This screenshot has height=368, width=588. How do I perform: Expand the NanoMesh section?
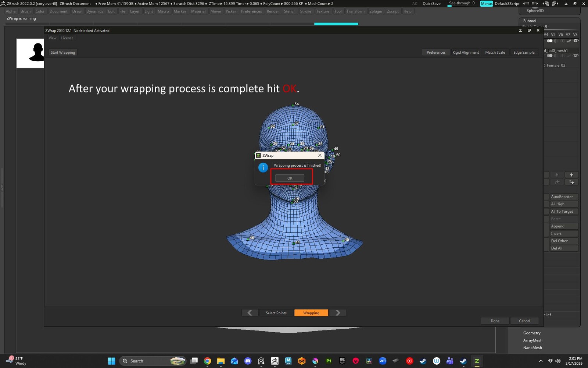(533, 348)
